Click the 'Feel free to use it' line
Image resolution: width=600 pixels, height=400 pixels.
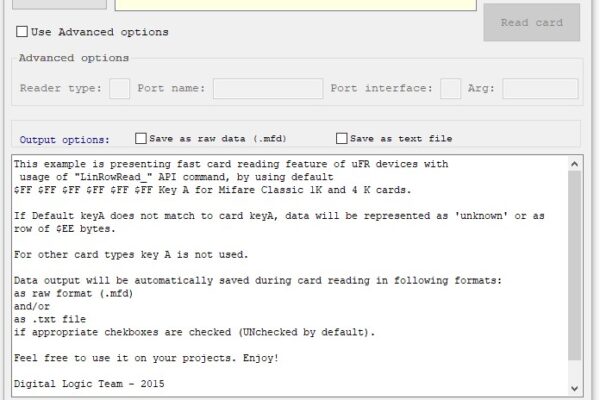coord(146,358)
